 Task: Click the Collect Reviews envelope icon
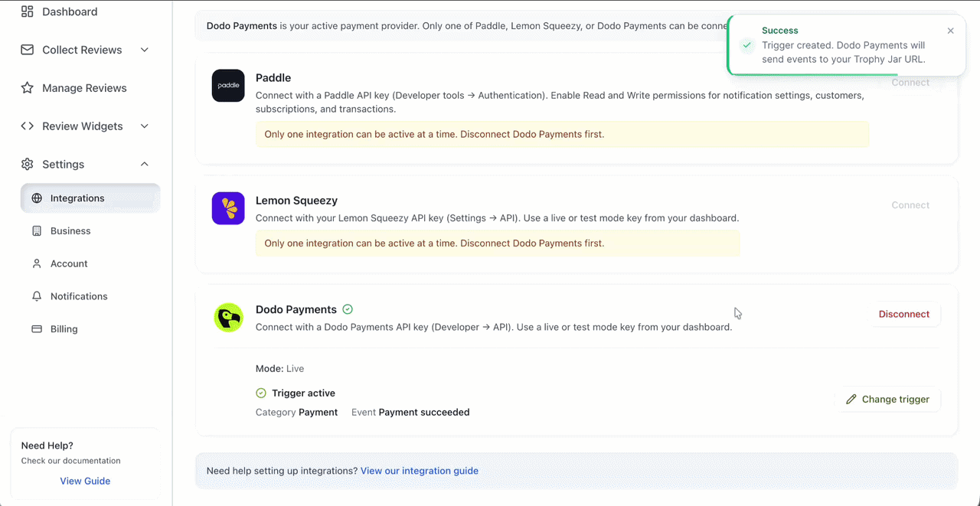click(28, 50)
